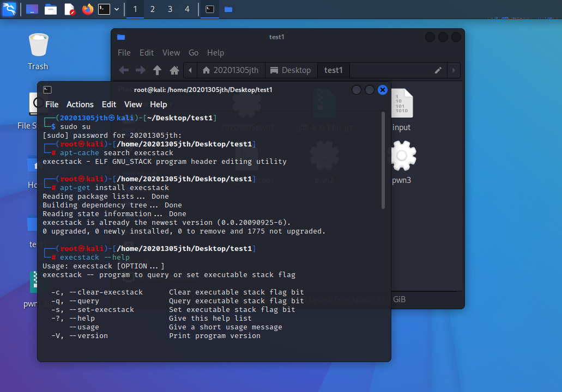
Task: Select test1 path bar button
Action: [x=333, y=70]
